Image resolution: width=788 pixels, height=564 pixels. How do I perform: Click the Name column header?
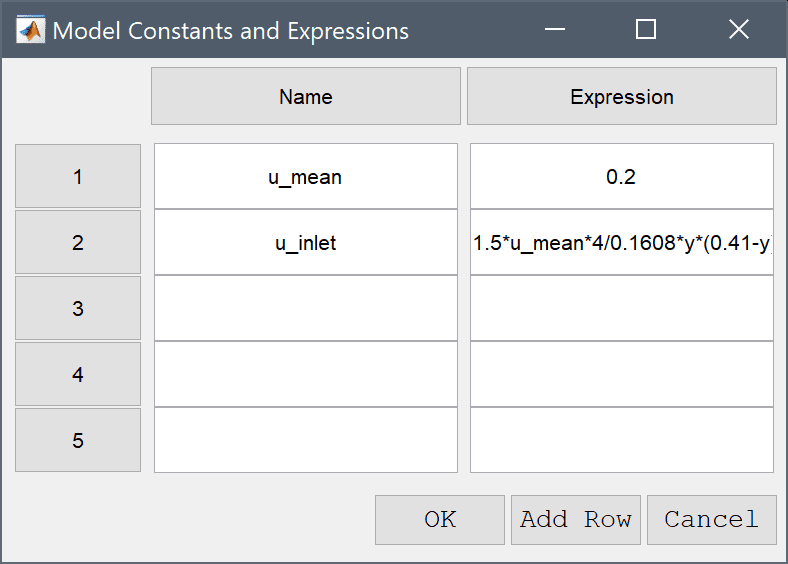click(x=306, y=96)
